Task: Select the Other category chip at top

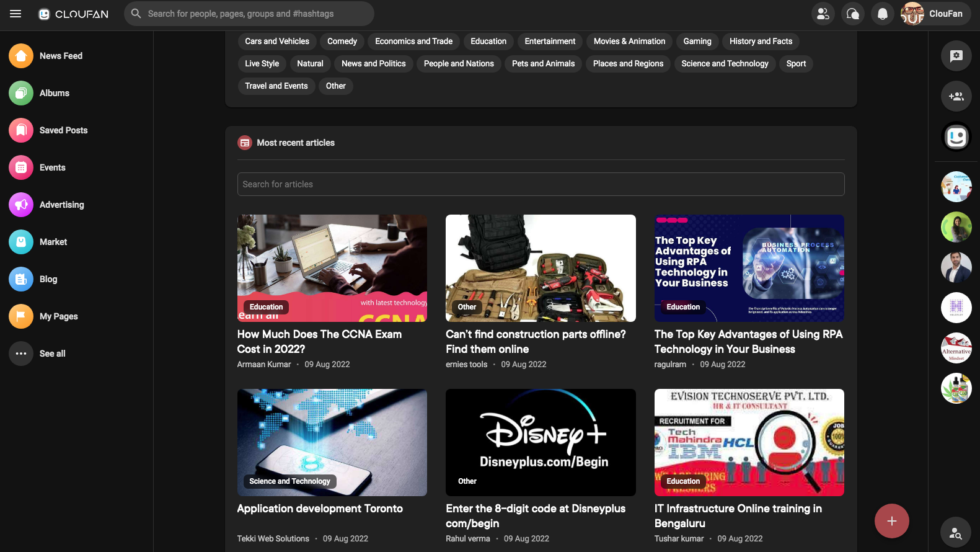Action: point(336,86)
